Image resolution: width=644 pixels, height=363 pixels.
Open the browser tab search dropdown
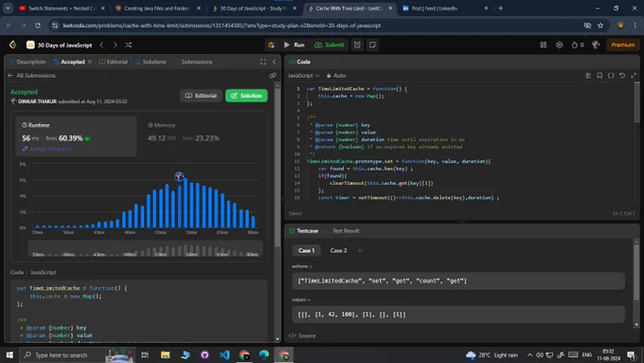point(8,9)
